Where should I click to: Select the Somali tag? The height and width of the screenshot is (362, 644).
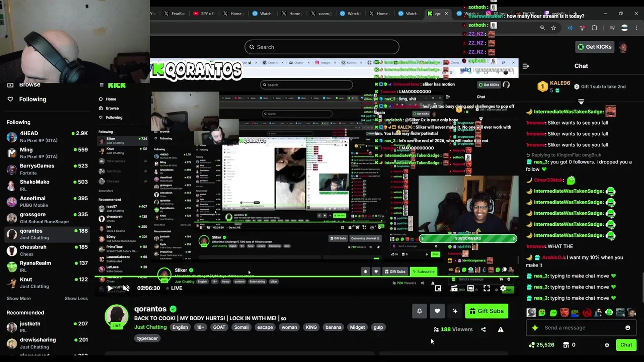[x=242, y=327]
